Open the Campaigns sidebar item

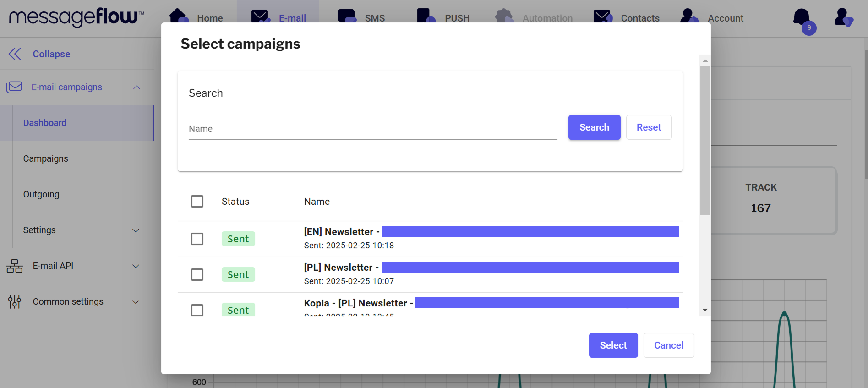46,159
